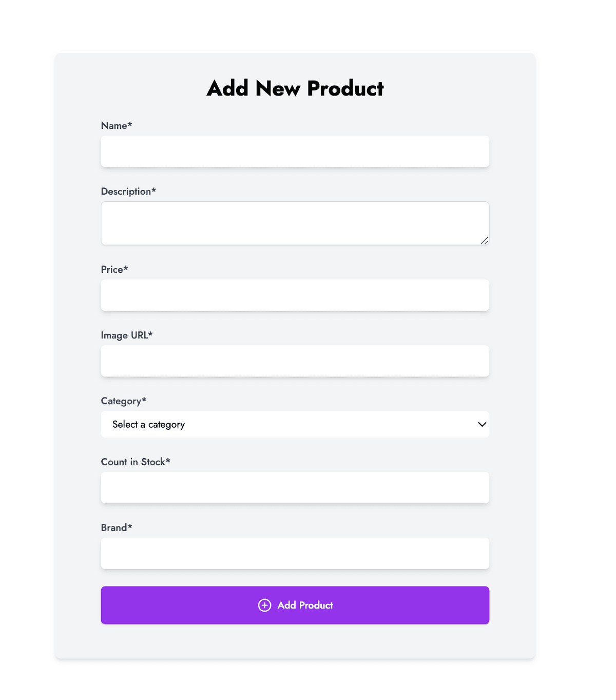
Task: Click the Count in Stock* label
Action: 136,462
